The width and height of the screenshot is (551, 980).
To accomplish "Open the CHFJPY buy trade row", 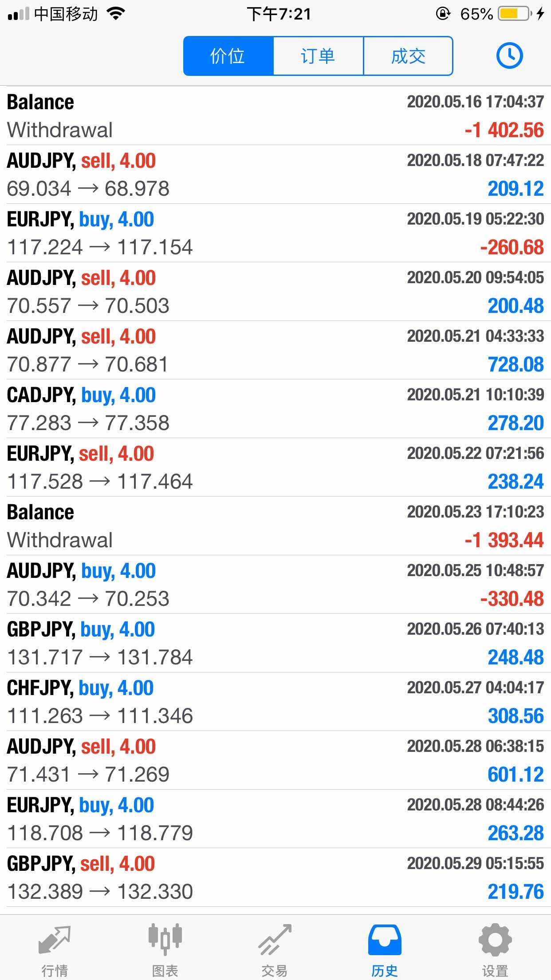I will pyautogui.click(x=275, y=702).
